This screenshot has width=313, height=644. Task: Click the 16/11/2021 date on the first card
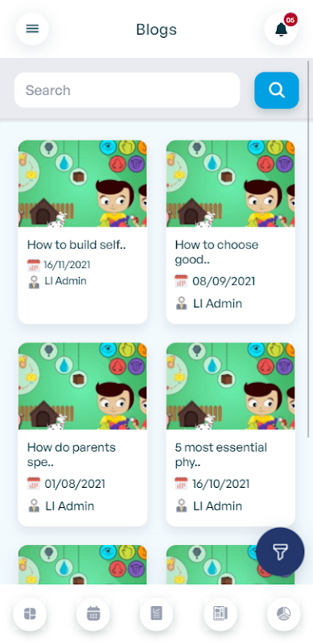point(67,265)
